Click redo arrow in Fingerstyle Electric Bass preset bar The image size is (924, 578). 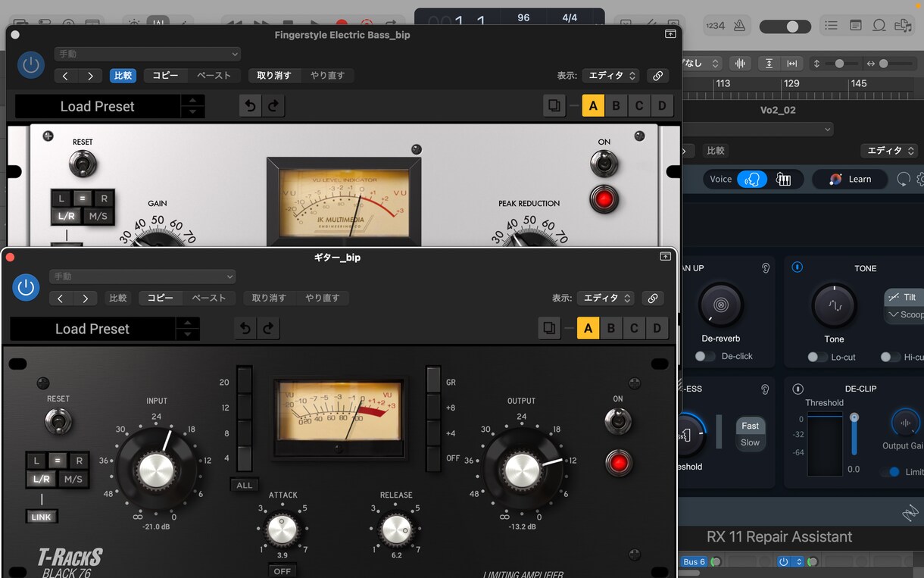click(x=273, y=105)
